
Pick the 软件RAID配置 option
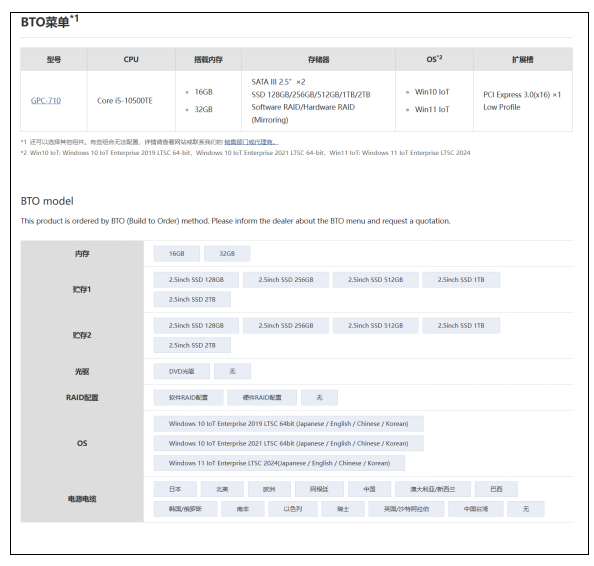click(x=188, y=397)
